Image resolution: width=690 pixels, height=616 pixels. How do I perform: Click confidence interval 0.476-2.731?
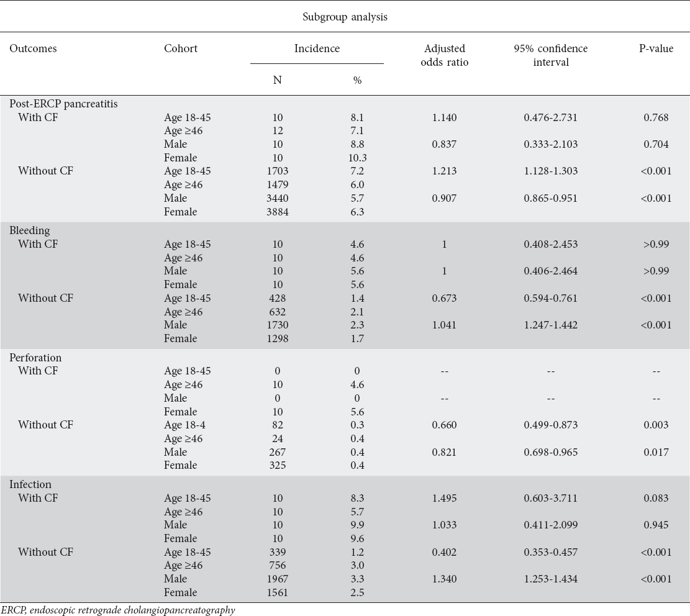pos(550,117)
